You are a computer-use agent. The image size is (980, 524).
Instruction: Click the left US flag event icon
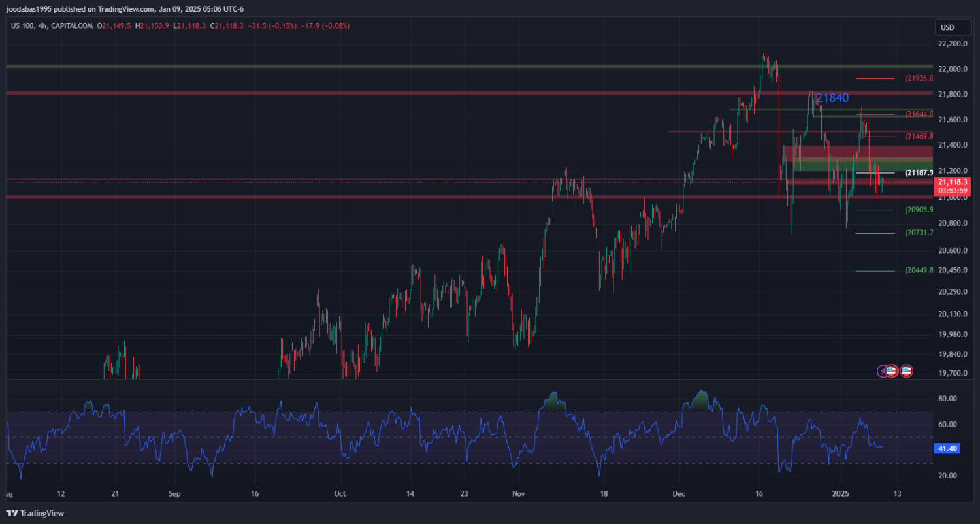892,371
